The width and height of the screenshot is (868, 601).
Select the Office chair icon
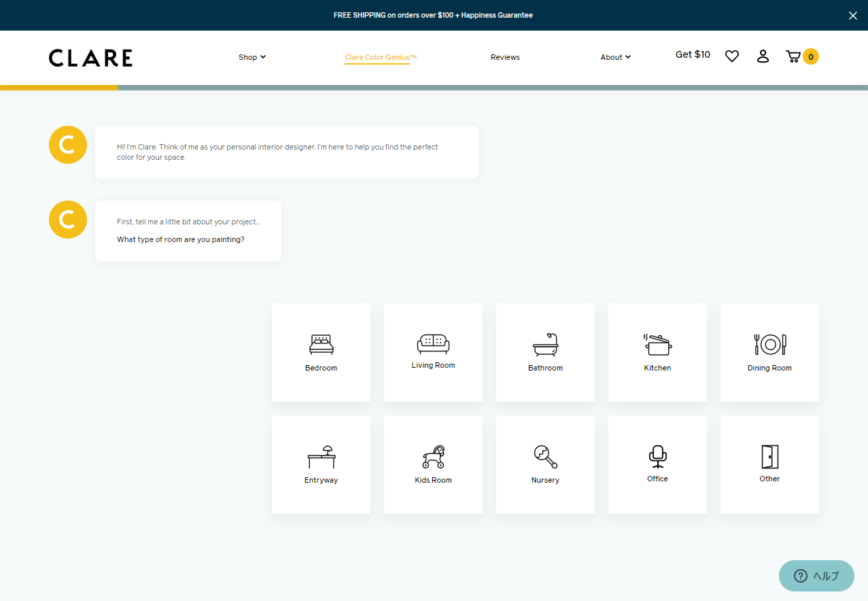pos(657,456)
